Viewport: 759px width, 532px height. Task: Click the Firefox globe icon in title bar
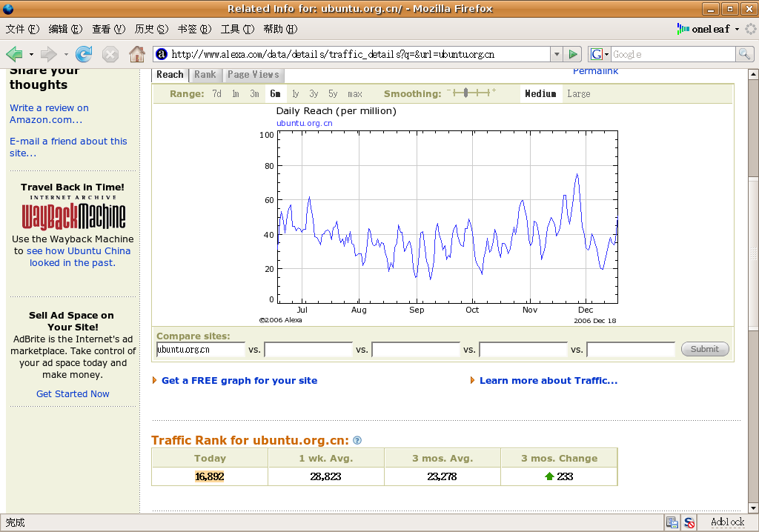(x=8, y=9)
